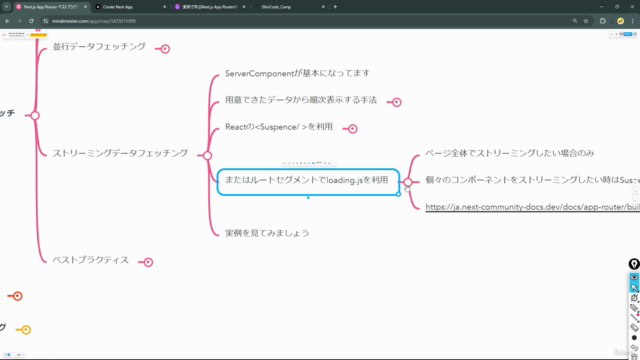Image resolution: width=640 pixels, height=360 pixels.
Task: Click the yellow badge in top-left toolbar
Action: tap(38, 35)
